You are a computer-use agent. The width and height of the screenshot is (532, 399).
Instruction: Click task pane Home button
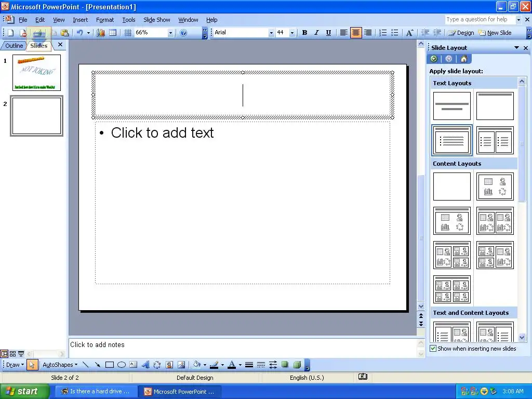click(463, 59)
